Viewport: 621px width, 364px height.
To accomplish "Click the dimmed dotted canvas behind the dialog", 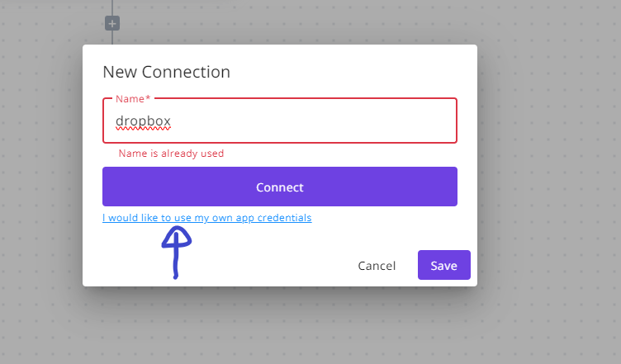I will [x=547, y=158].
